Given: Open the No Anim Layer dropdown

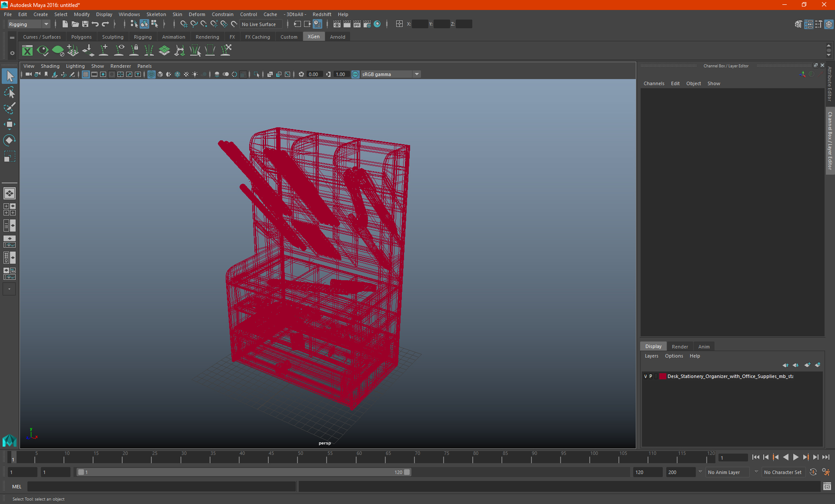Looking at the screenshot, I should 728,472.
